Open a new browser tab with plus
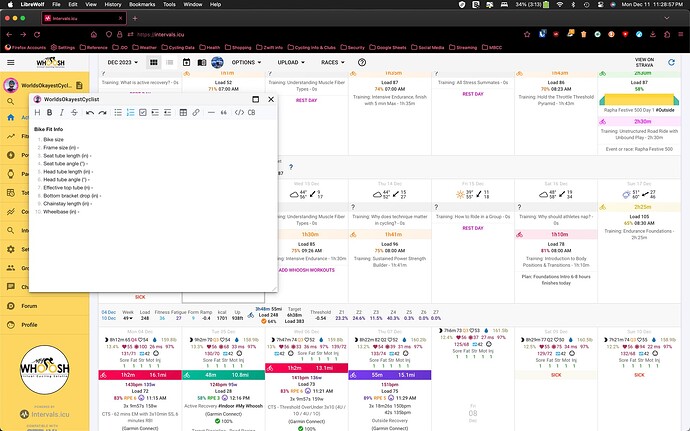690x431 pixels. pyautogui.click(x=135, y=18)
